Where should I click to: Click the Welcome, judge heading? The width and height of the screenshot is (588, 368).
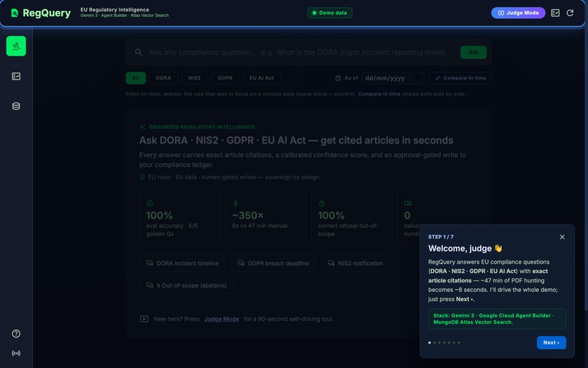click(x=465, y=248)
